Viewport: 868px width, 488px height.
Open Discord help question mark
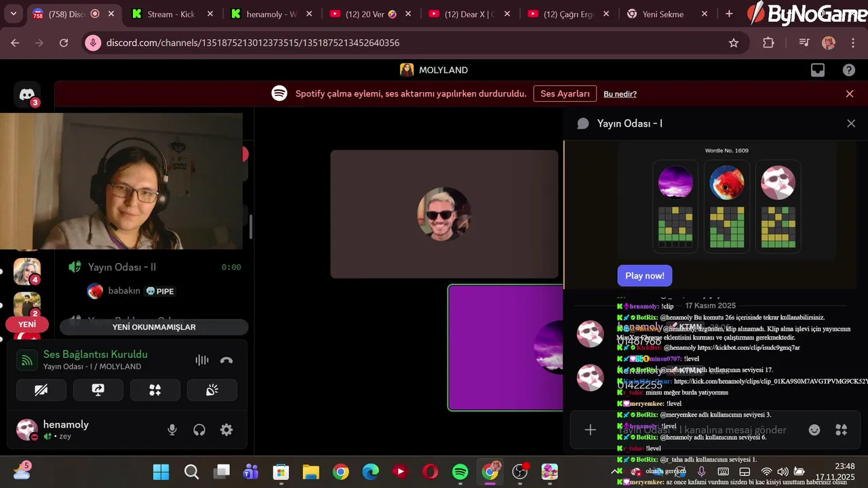click(849, 70)
